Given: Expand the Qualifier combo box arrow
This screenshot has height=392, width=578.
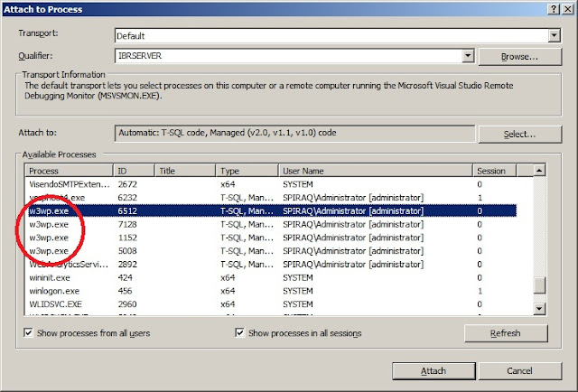Looking at the screenshot, I should [468, 56].
